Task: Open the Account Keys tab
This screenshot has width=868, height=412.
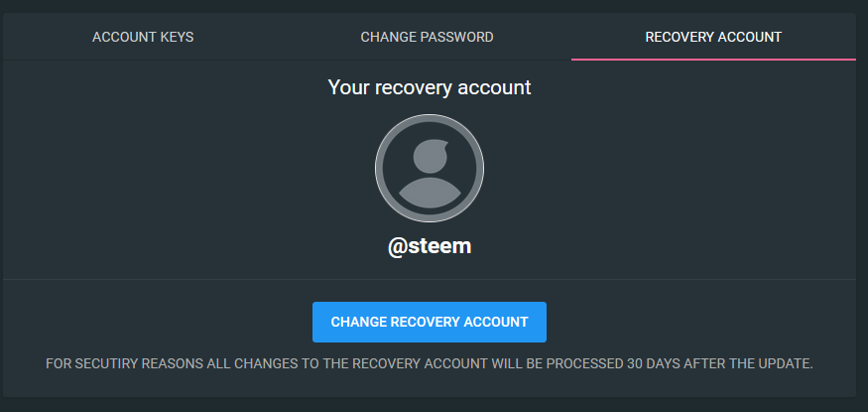Action: (143, 38)
